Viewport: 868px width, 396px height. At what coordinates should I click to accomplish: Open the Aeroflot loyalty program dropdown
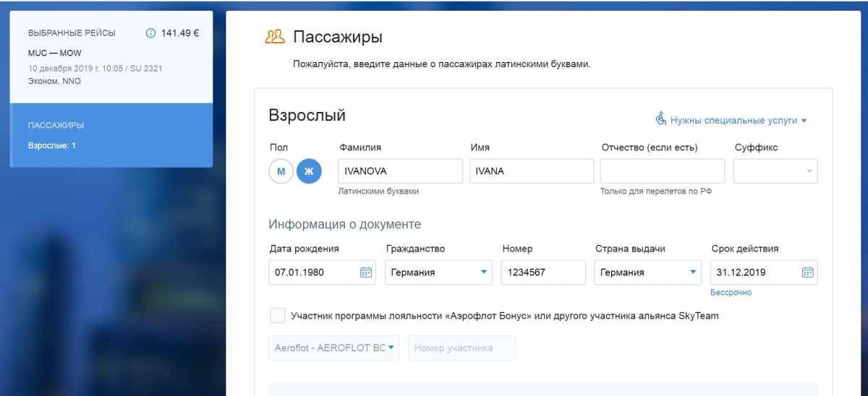tap(333, 348)
